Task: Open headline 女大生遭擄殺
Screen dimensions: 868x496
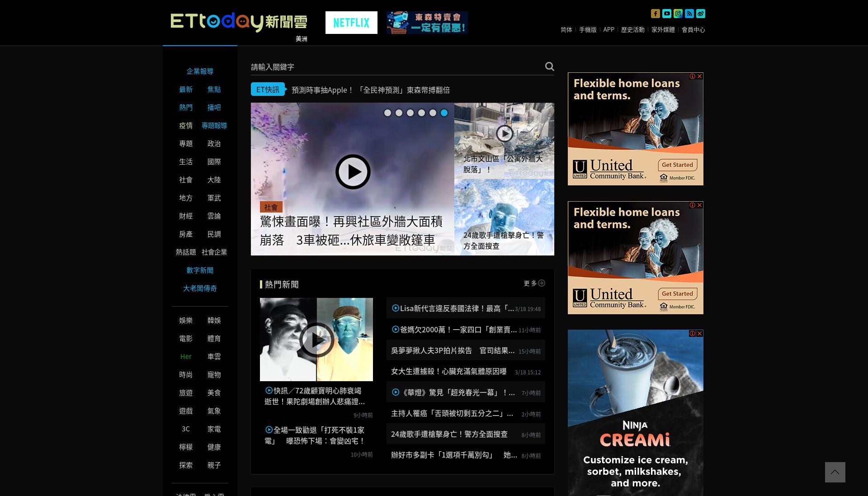Action: [x=449, y=371]
